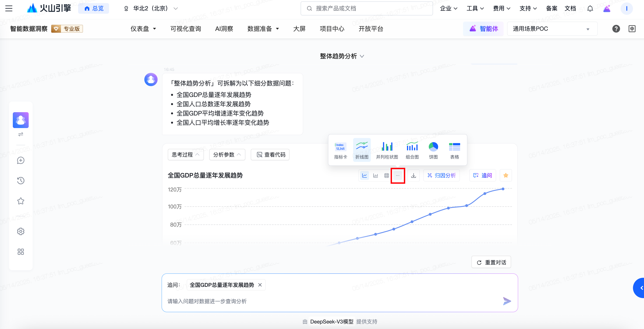
Task: Click the 重置对话 button
Action: point(491,262)
